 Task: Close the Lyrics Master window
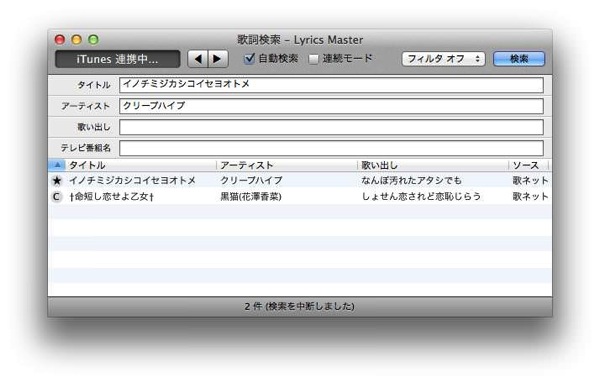60,39
